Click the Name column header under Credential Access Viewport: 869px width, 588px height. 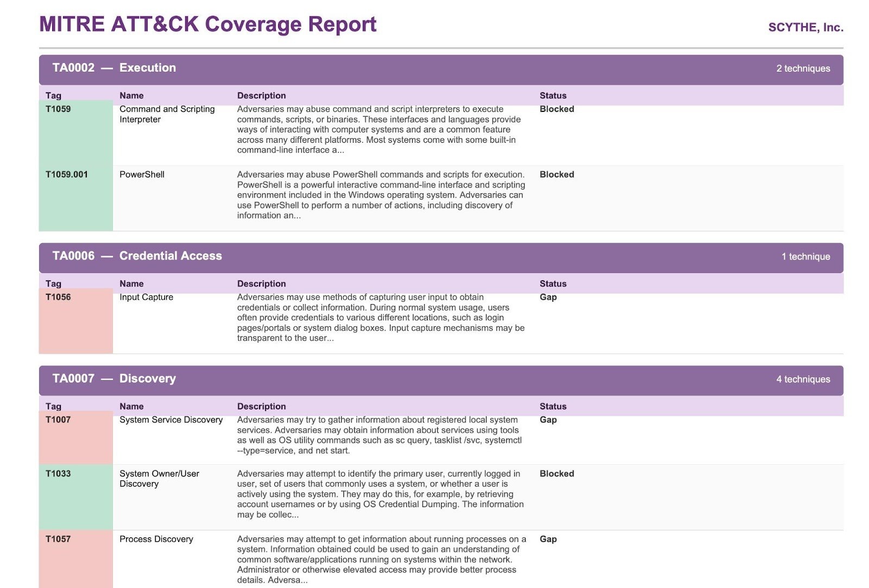(131, 283)
